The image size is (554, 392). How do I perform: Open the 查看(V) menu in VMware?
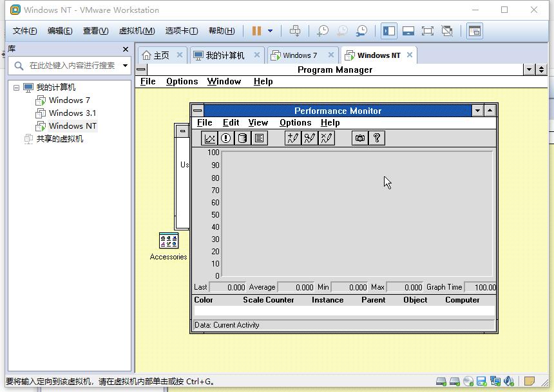point(96,31)
